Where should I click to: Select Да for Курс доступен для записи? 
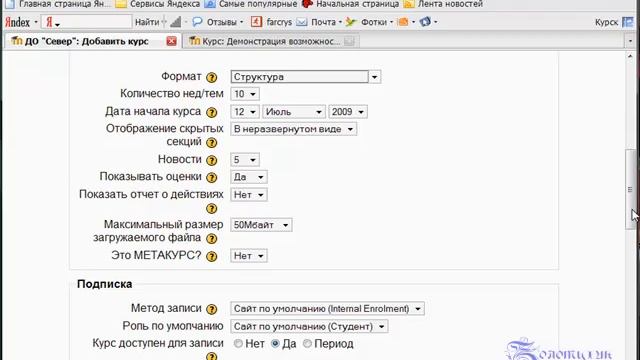[x=276, y=344]
